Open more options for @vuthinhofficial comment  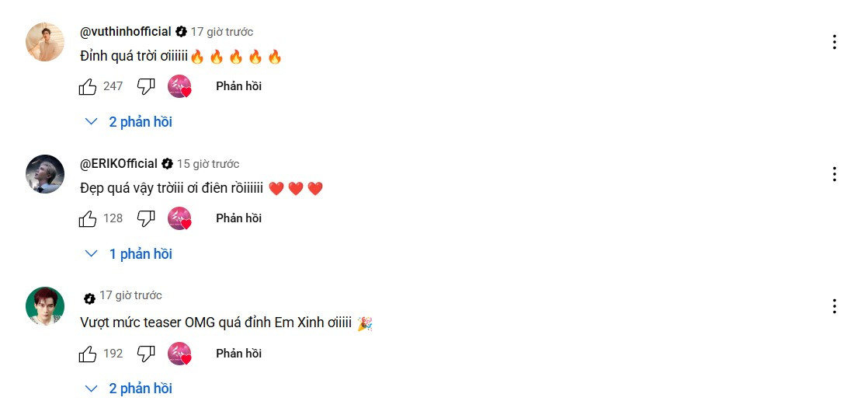(x=835, y=42)
